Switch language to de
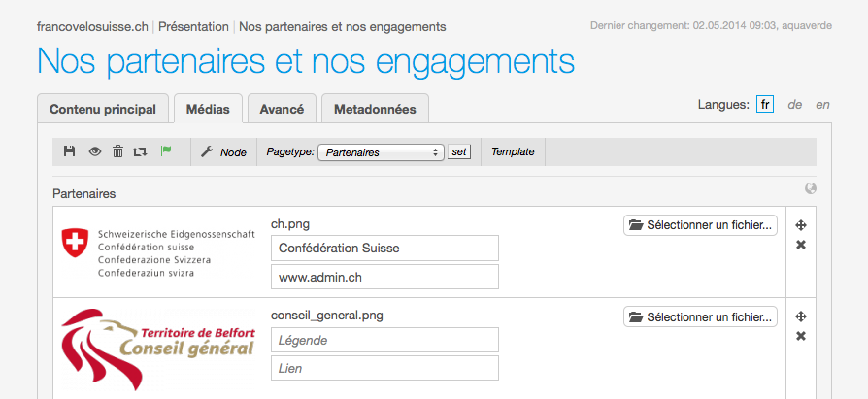This screenshot has height=399, width=868. point(794,105)
